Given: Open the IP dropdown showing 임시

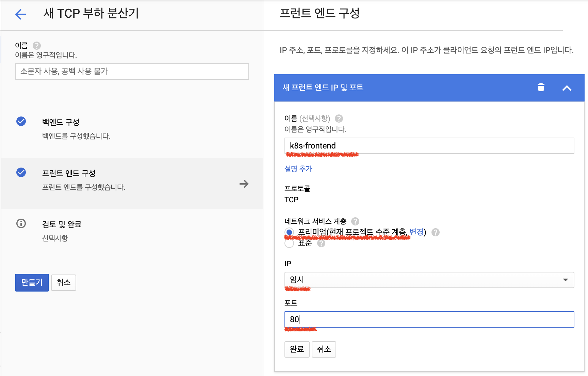Looking at the screenshot, I should click(429, 280).
